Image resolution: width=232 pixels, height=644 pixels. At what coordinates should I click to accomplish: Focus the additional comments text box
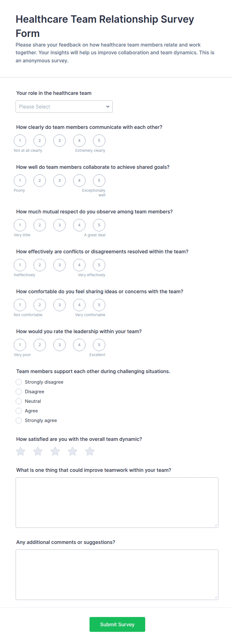tap(117, 575)
